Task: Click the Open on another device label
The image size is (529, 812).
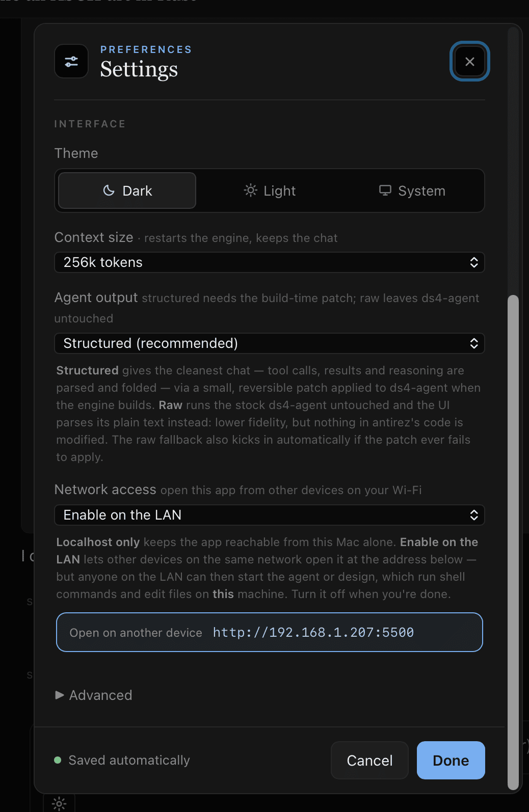Action: (136, 633)
